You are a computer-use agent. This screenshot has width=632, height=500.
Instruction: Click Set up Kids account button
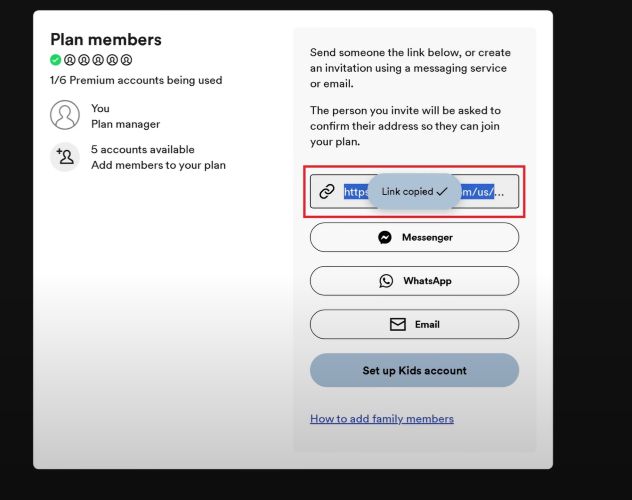click(414, 370)
